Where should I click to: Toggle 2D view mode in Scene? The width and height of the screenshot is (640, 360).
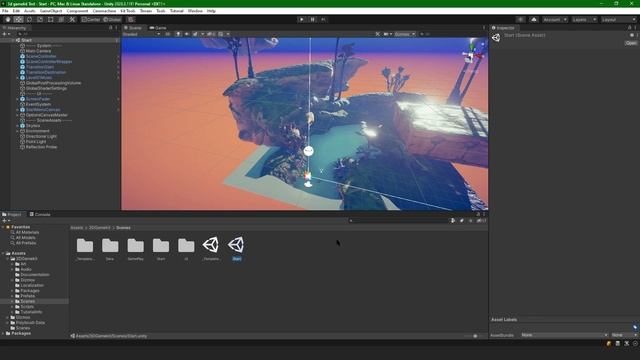[168, 34]
